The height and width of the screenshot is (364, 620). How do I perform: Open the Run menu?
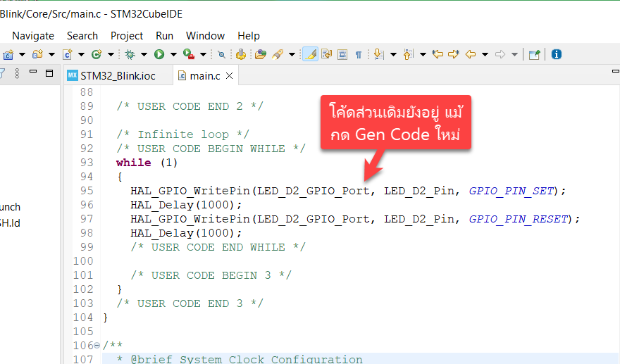[164, 36]
